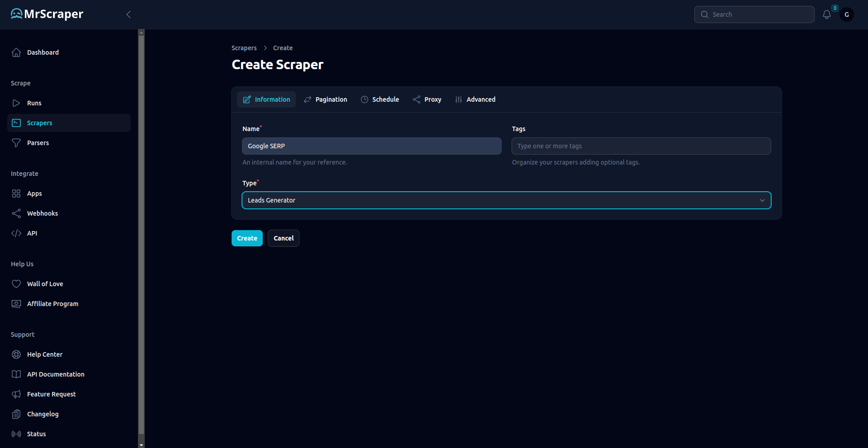Click the Affiliate Program banknote icon

[16, 304]
